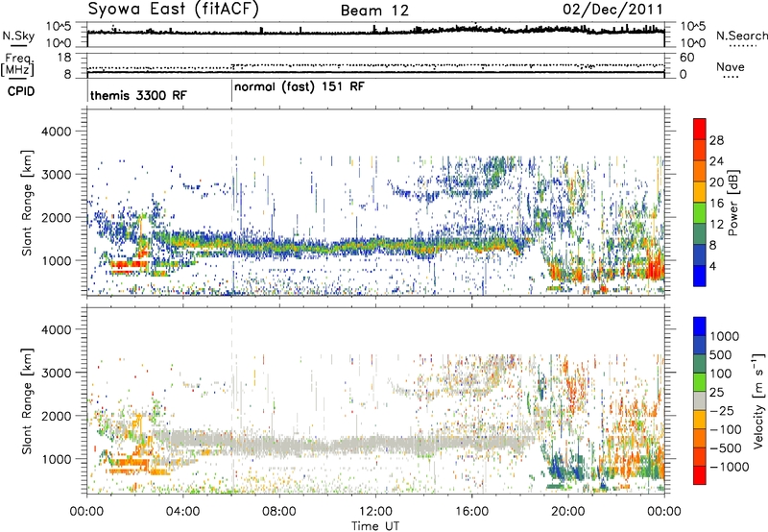Select the 'Velocity [m s⁻¹]' color bar title
The image size is (768, 532).
(x=758, y=400)
